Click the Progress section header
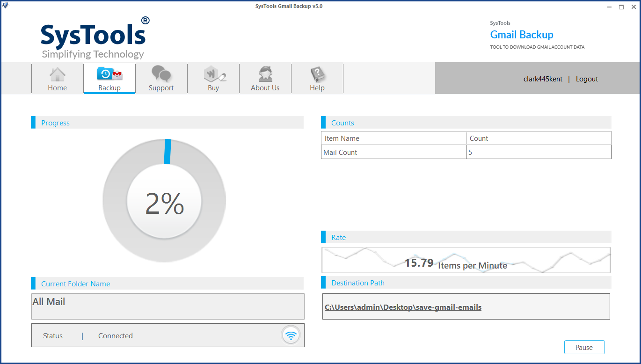This screenshot has height=364, width=641. coord(168,123)
